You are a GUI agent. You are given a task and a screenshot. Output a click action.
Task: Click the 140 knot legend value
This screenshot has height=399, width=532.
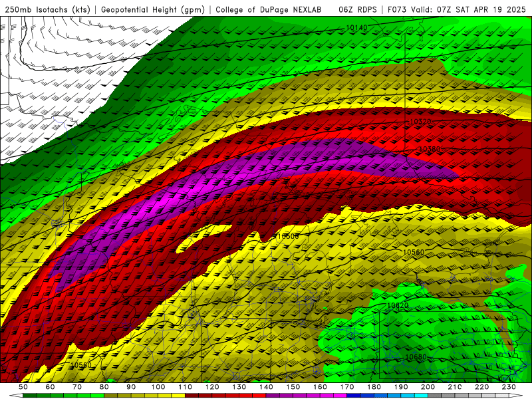(x=265, y=387)
